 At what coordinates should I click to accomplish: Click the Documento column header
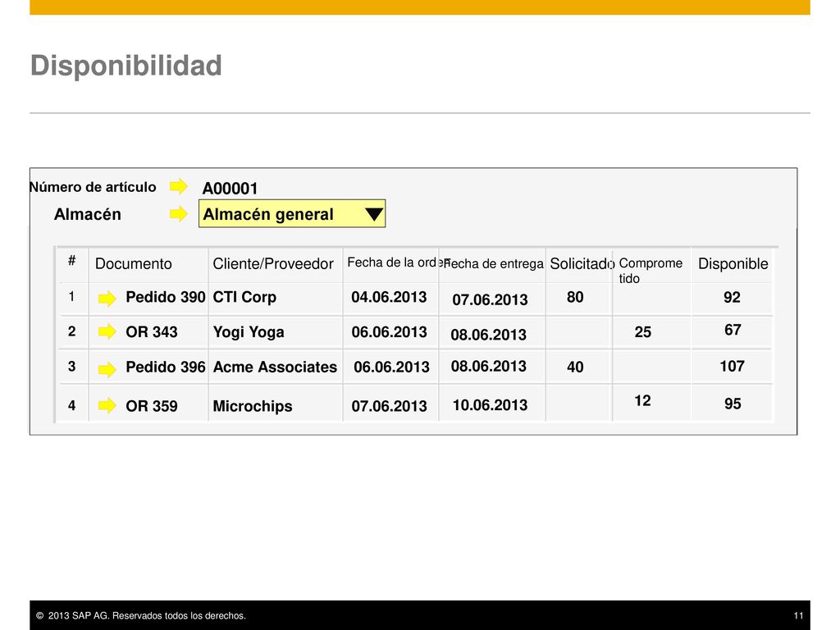coord(134,263)
